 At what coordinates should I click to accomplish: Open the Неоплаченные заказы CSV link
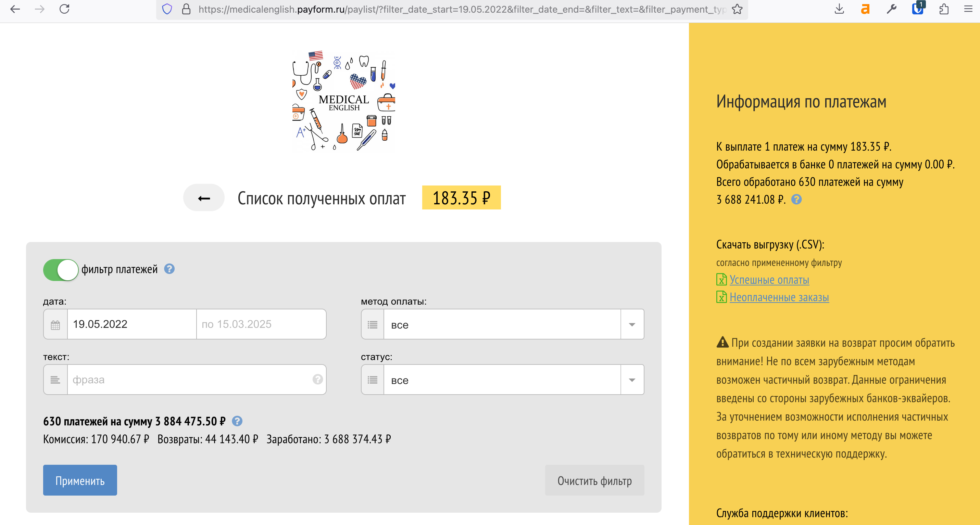[779, 297]
